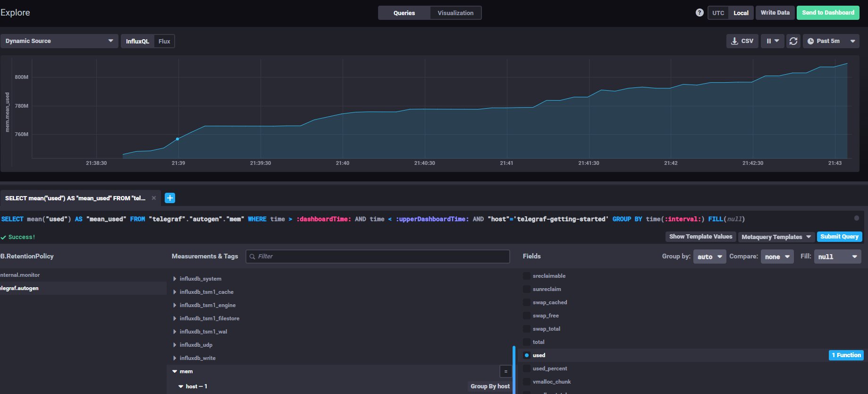Check the swap_total field
This screenshot has height=394, width=868.
click(x=527, y=329)
